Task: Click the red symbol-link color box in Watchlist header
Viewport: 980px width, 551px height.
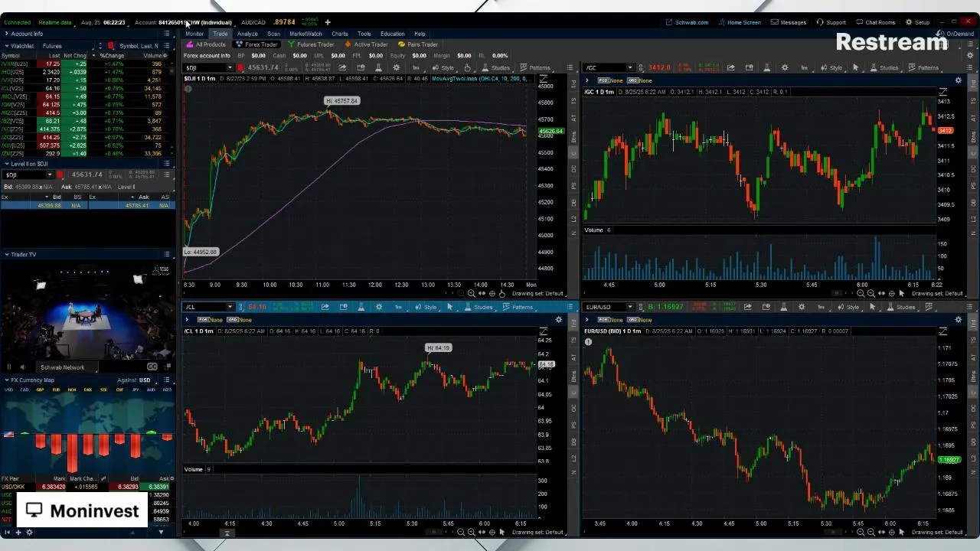Action: tap(111, 46)
